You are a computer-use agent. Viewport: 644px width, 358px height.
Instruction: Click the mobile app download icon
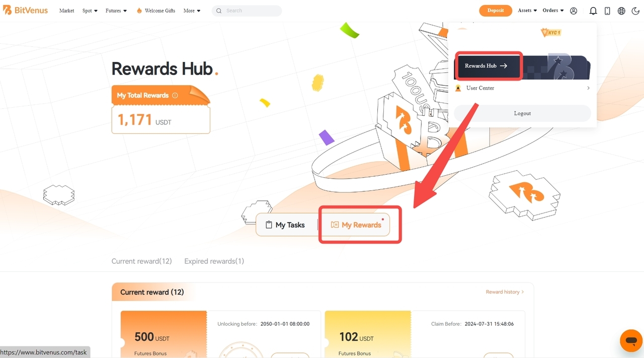[607, 11]
